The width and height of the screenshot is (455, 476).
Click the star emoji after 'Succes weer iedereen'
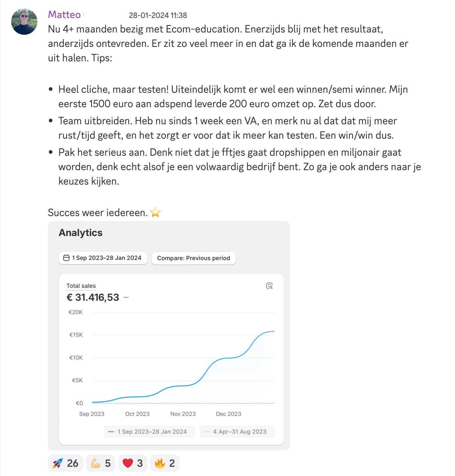[155, 212]
